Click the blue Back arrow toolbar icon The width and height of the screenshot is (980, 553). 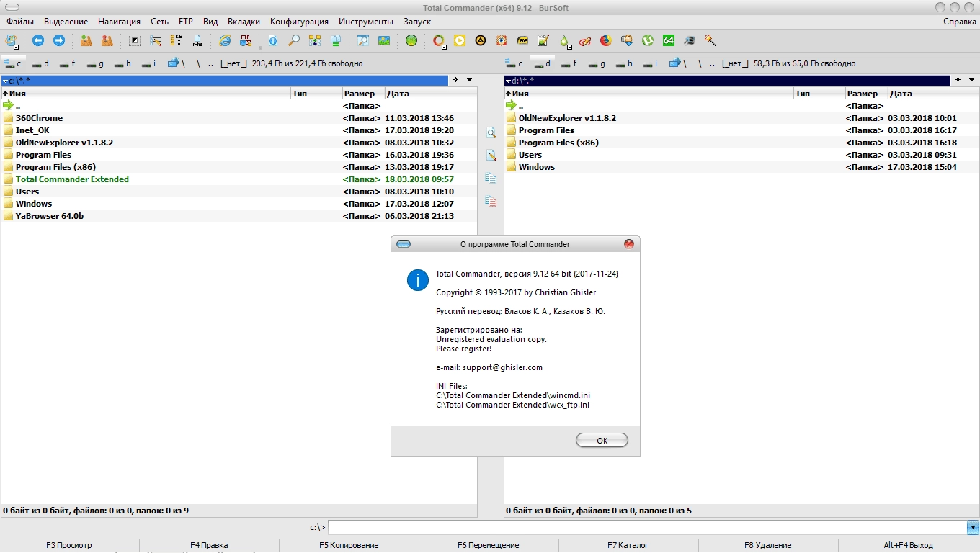[38, 41]
